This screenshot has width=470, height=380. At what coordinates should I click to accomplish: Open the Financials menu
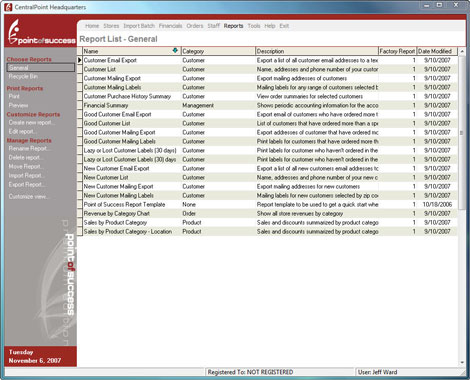(x=170, y=26)
